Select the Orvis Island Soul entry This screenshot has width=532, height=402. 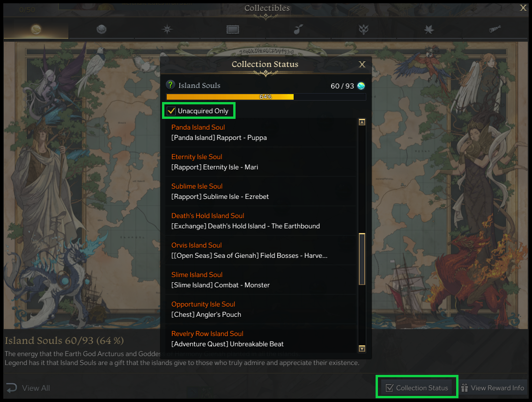point(260,250)
